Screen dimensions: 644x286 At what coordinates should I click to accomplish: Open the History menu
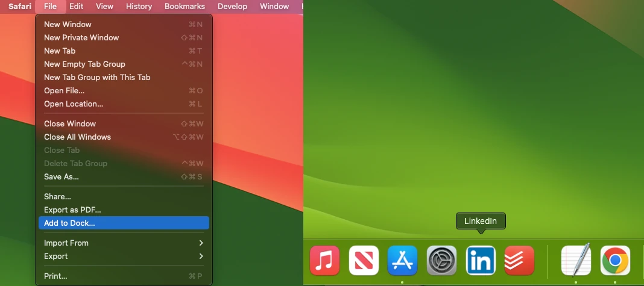[x=139, y=7]
